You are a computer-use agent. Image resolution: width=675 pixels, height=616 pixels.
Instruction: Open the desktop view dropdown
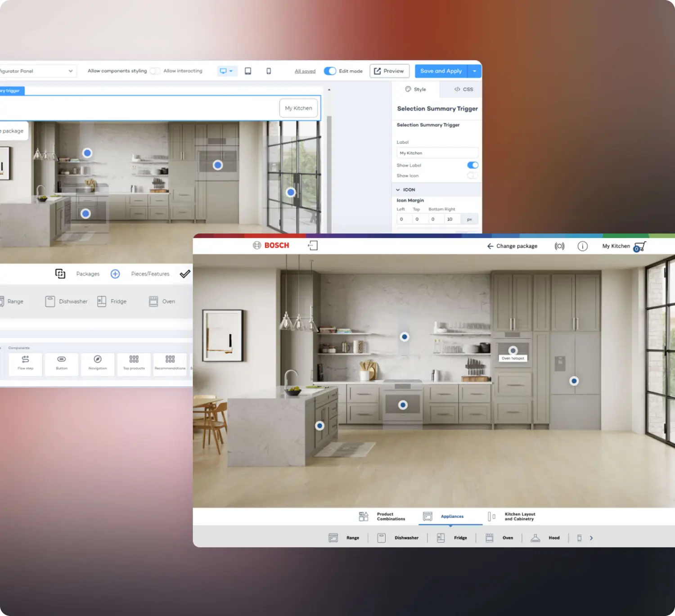point(226,71)
